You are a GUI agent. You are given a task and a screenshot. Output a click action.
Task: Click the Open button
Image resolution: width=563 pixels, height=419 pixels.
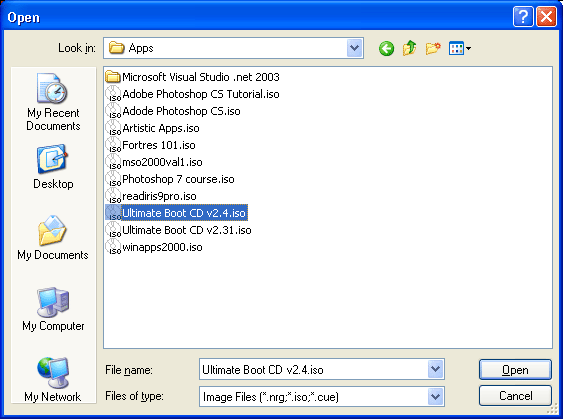point(515,370)
